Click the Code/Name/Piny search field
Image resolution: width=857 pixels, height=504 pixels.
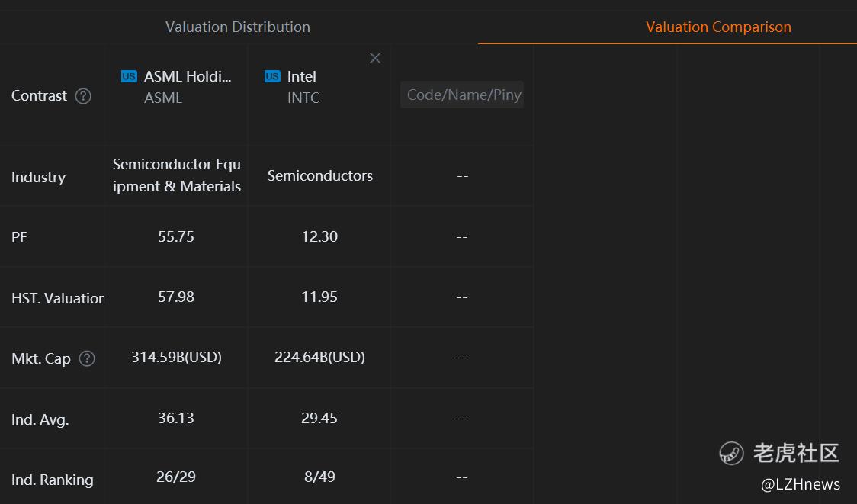pyautogui.click(x=462, y=95)
